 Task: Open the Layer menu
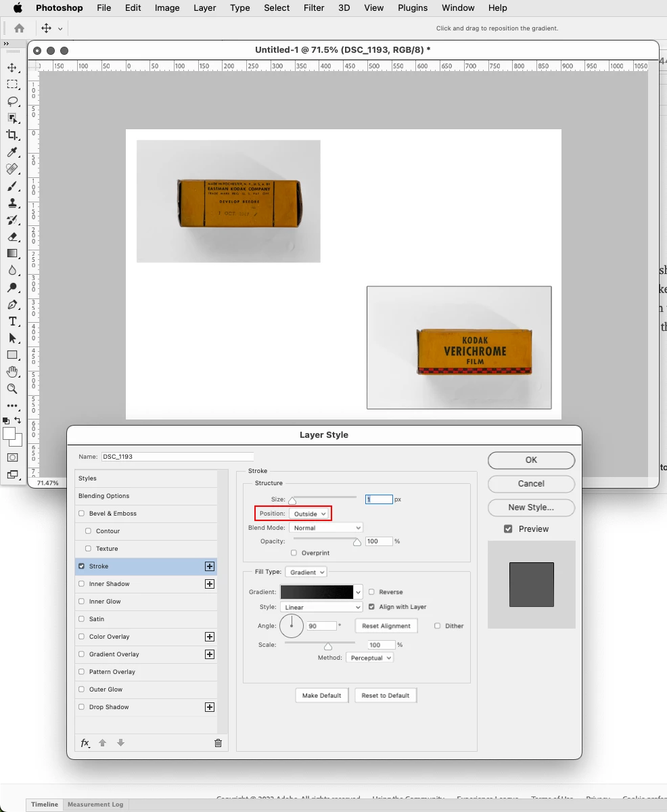coord(205,8)
